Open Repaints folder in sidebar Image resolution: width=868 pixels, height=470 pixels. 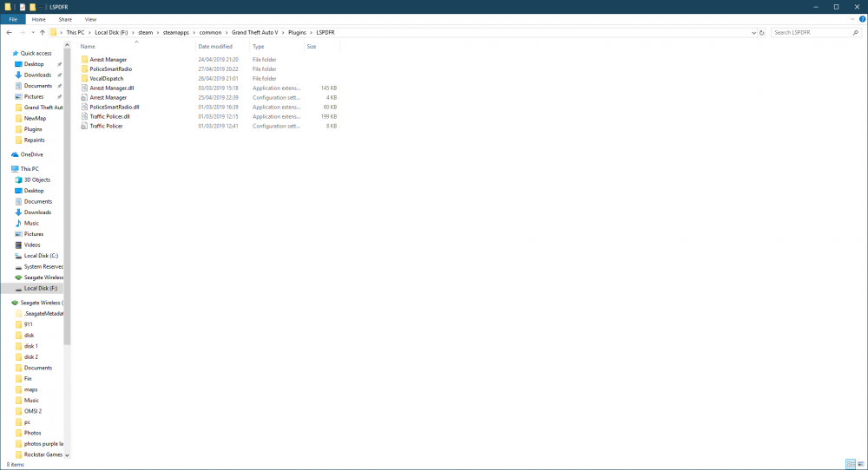(x=35, y=140)
